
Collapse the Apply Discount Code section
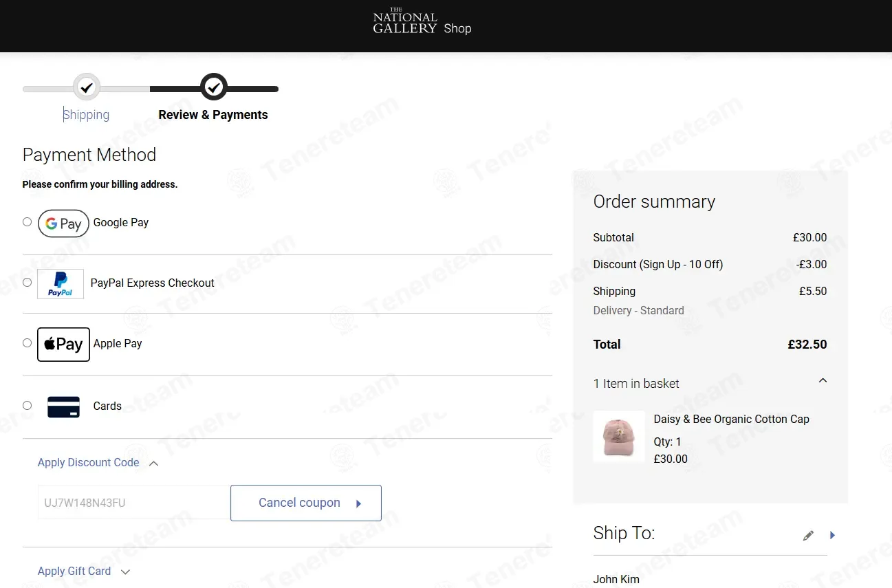(98, 463)
